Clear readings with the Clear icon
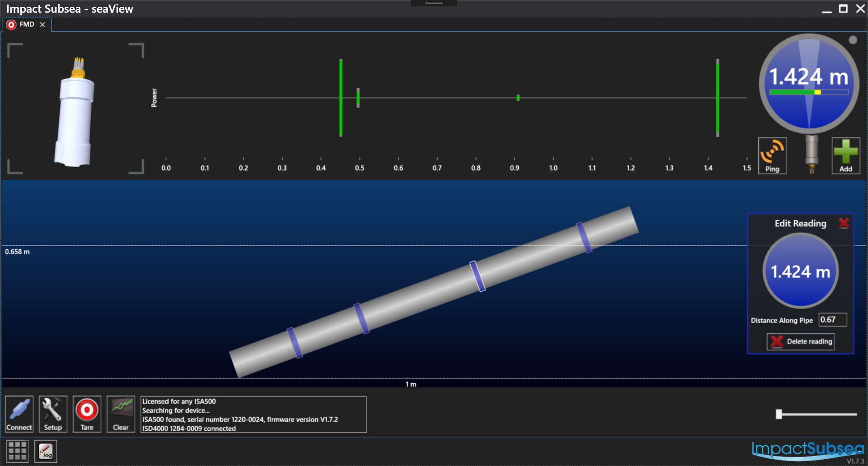The width and height of the screenshot is (868, 466). pyautogui.click(x=121, y=414)
